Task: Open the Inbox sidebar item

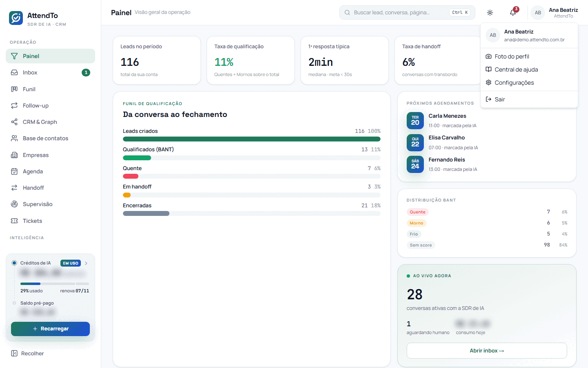Action: pos(50,72)
